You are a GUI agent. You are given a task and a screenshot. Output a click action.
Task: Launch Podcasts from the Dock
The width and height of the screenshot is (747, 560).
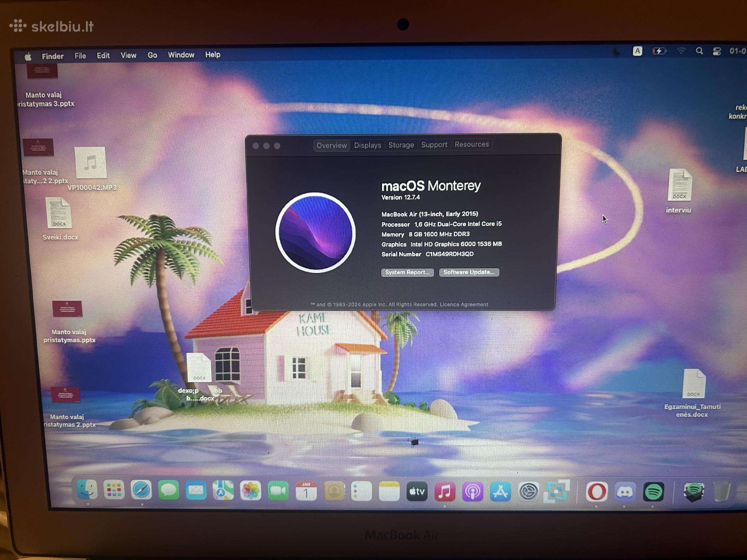[473, 492]
